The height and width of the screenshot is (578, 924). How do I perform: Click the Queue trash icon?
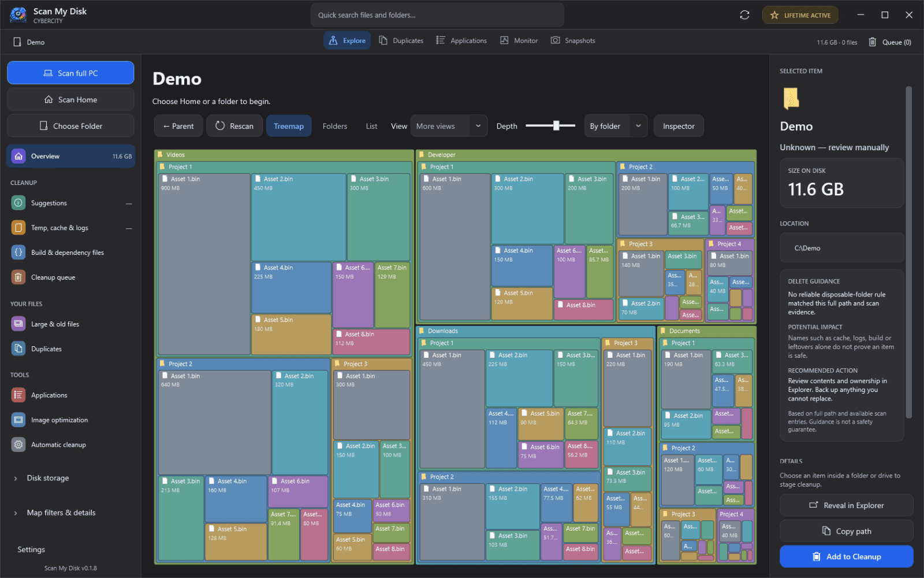pos(873,42)
